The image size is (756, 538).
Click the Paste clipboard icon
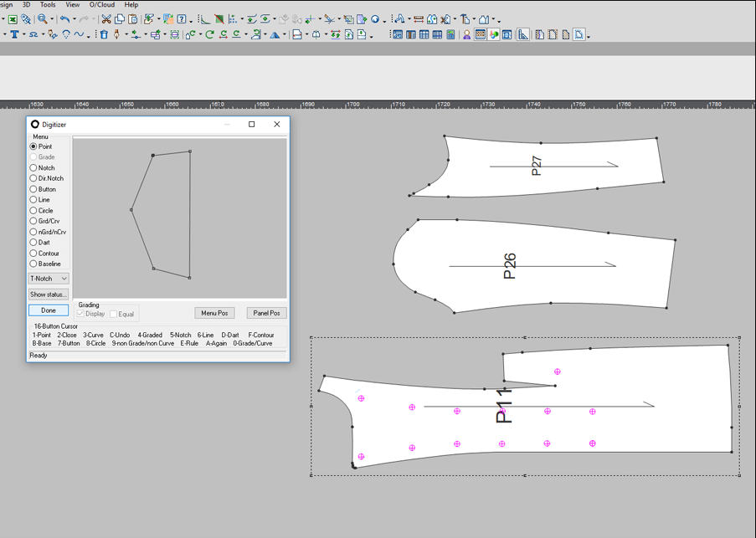pos(133,18)
